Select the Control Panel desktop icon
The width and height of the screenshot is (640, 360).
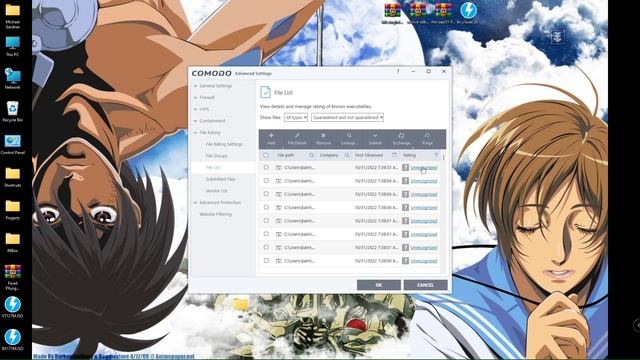[13, 144]
